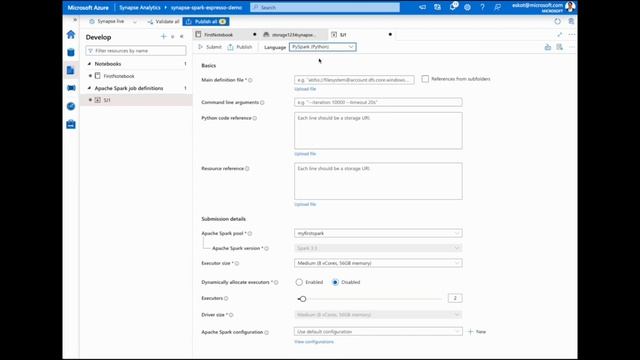Maximize editor with expand arrows icon

560,35
